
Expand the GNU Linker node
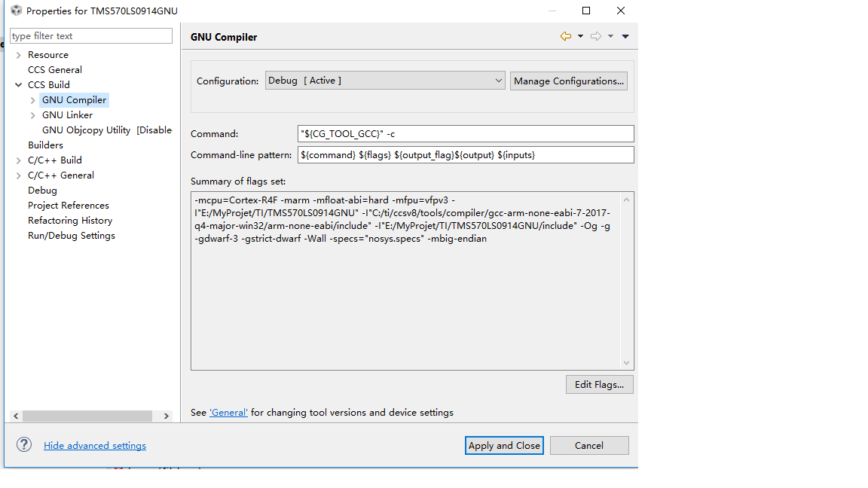32,115
